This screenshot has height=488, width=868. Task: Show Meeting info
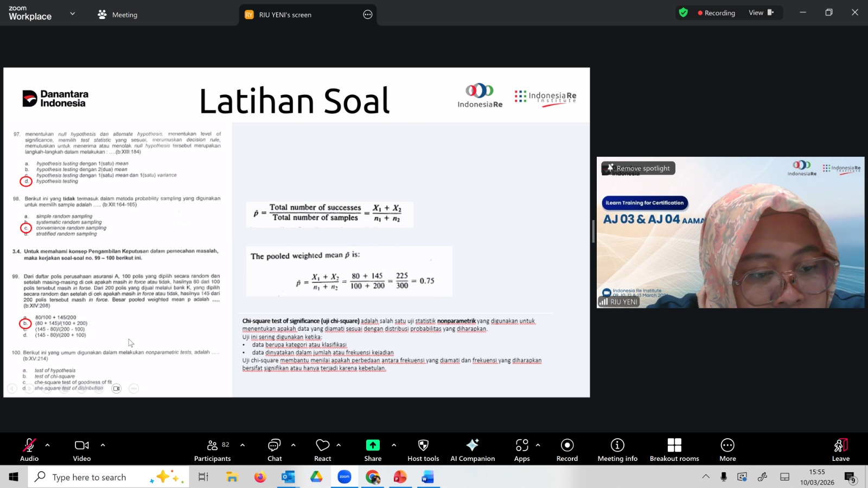[x=617, y=450]
